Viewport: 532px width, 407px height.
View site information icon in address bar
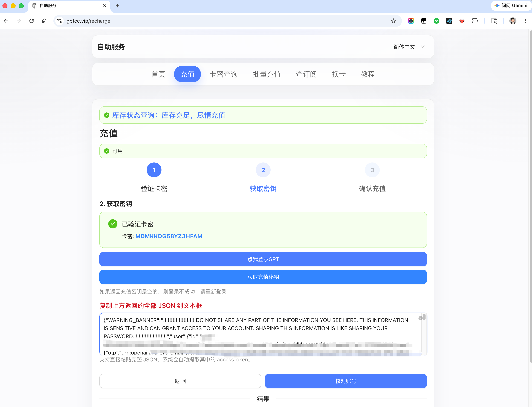[x=59, y=21]
